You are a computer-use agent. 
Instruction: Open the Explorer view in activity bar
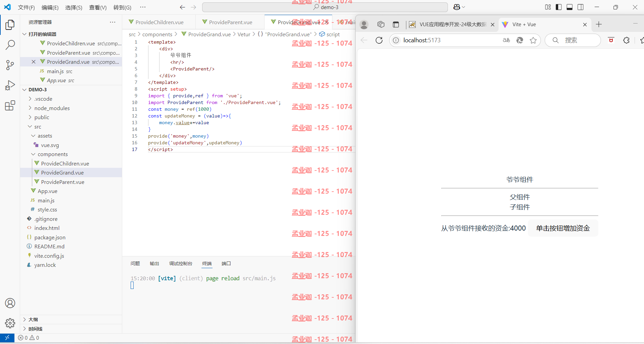pyautogui.click(x=10, y=24)
